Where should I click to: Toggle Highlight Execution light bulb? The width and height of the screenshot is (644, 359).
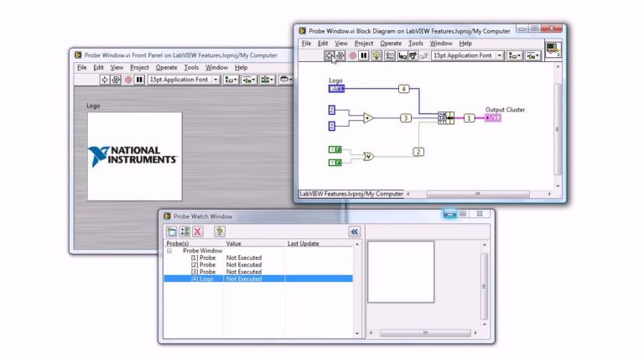click(377, 55)
